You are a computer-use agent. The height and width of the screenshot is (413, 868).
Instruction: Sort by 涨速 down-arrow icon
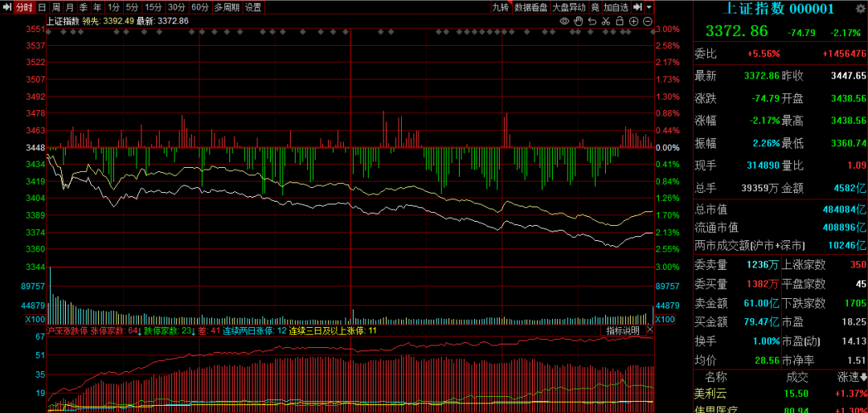863,378
